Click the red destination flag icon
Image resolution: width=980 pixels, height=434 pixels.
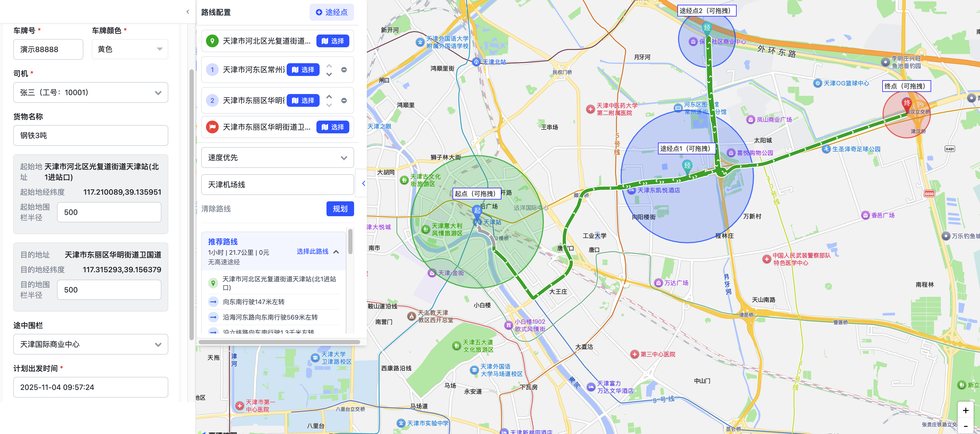click(x=212, y=127)
